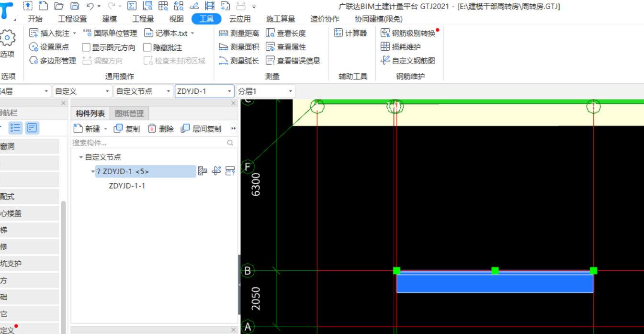Viewport: 644px width, 334px height.
Task: Click the hatch pattern icon beside ZDYJD-1
Action: click(x=203, y=171)
